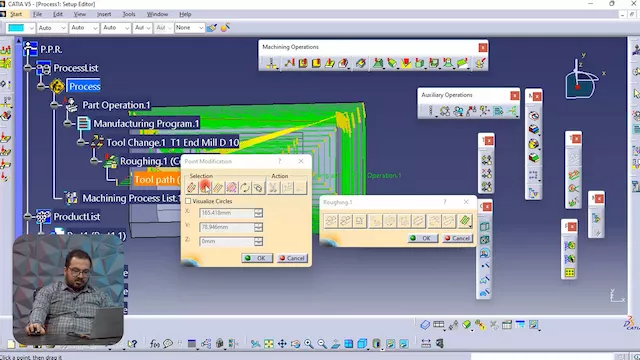Image resolution: width=640 pixels, height=360 pixels.
Task: Click the first icon in Auxiliary Operations toolbar
Action: pos(431,111)
